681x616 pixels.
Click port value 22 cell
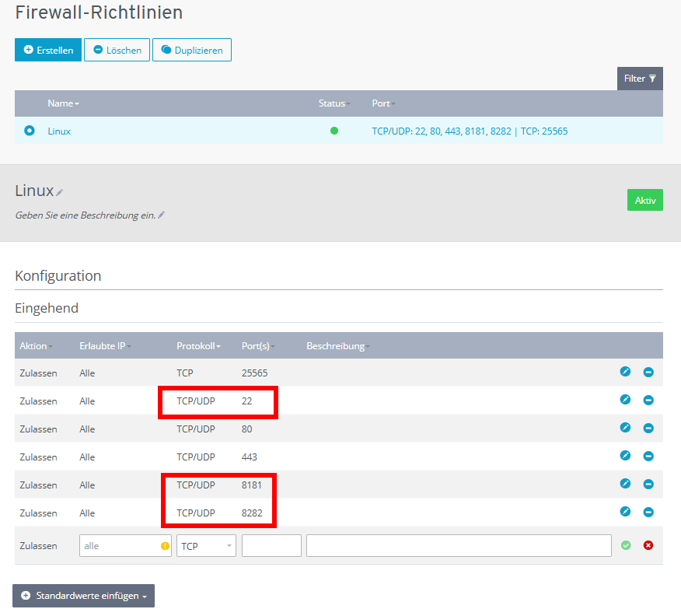(246, 401)
